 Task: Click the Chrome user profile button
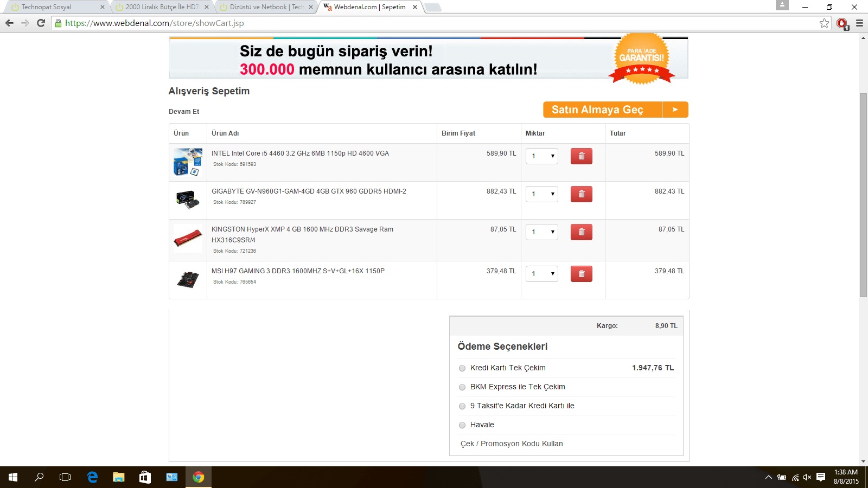click(782, 5)
